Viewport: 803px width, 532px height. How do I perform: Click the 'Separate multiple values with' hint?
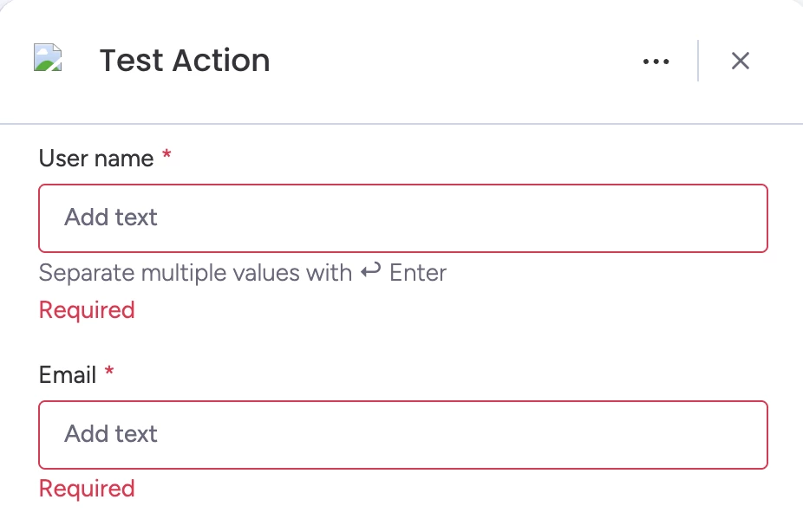195,273
